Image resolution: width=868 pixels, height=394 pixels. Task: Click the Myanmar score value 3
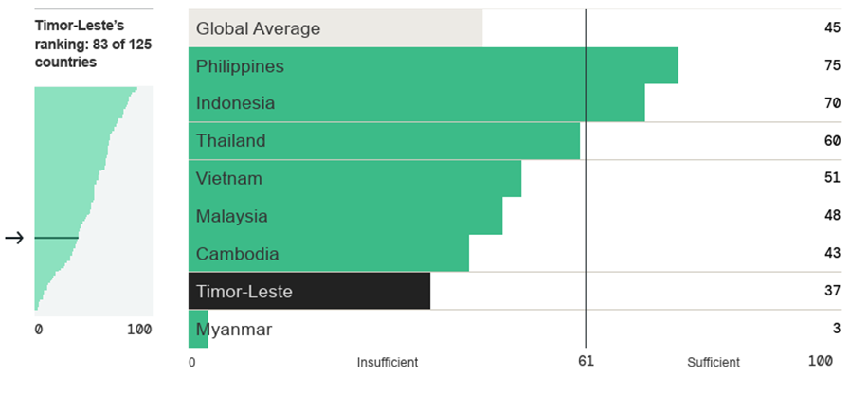836,329
